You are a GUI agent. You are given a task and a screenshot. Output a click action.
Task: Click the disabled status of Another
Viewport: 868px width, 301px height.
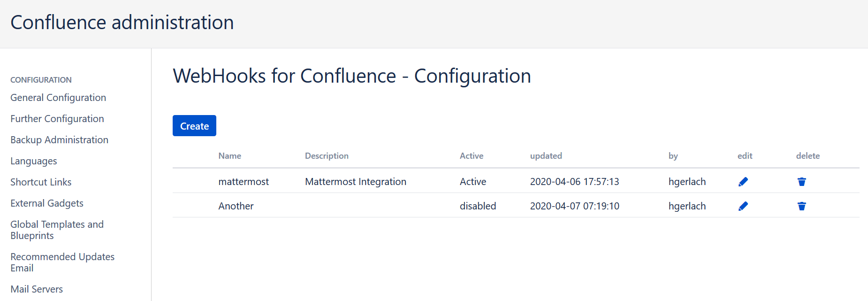[478, 206]
